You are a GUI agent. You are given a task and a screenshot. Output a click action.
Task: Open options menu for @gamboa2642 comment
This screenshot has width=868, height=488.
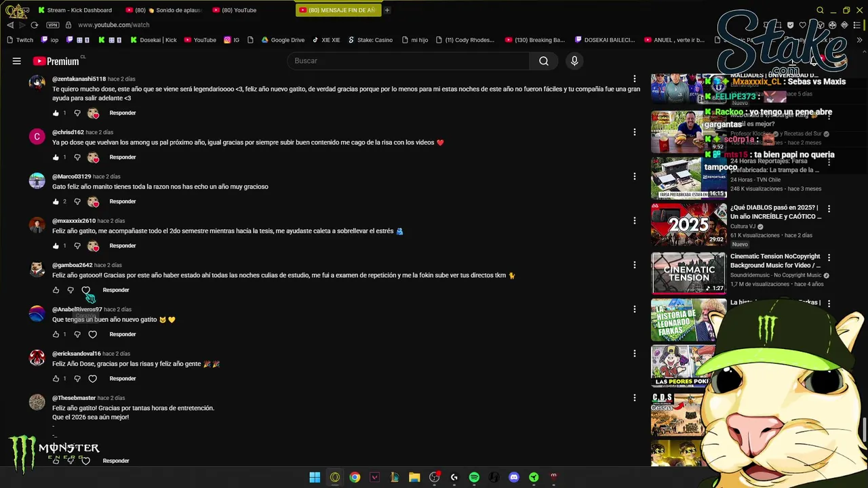pos(635,265)
